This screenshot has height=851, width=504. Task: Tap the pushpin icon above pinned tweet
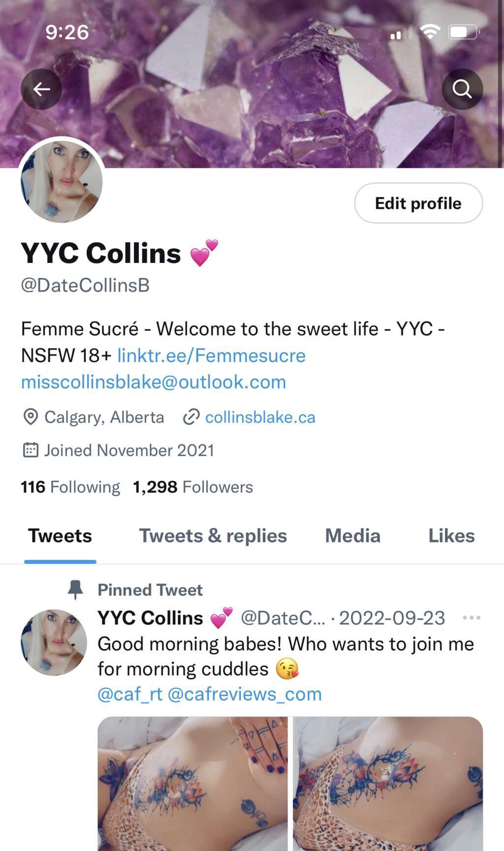pos(75,589)
